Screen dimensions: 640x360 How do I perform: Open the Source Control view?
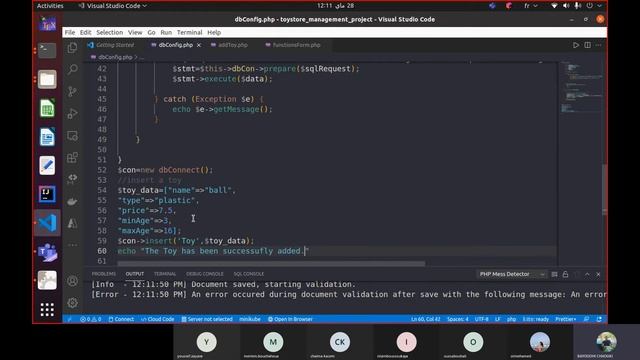click(x=73, y=91)
